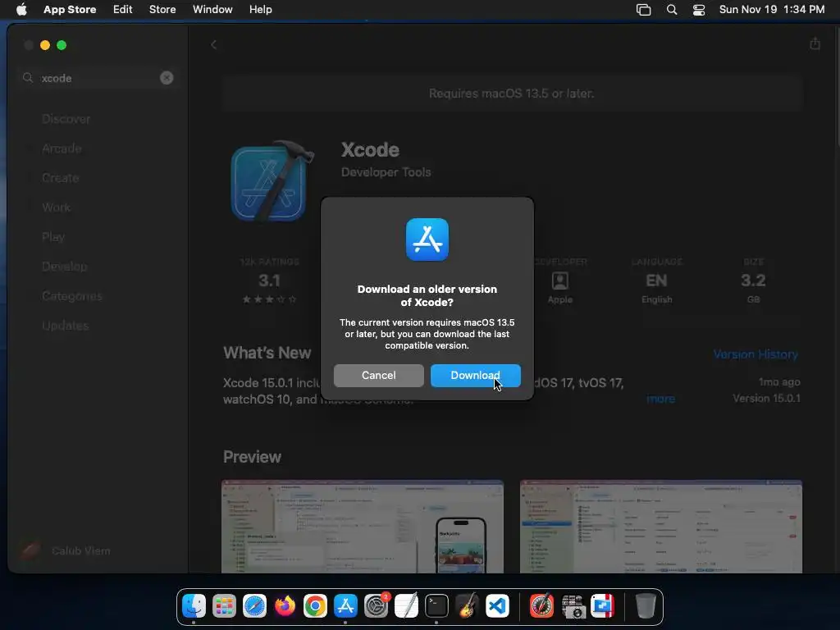840x630 pixels.
Task: Expand What's New text with more
Action: [x=660, y=399]
